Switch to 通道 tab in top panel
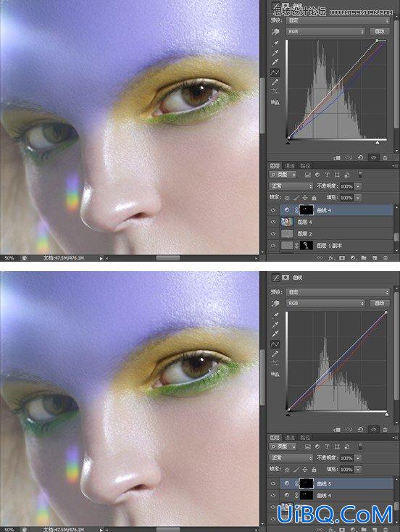 click(x=290, y=166)
